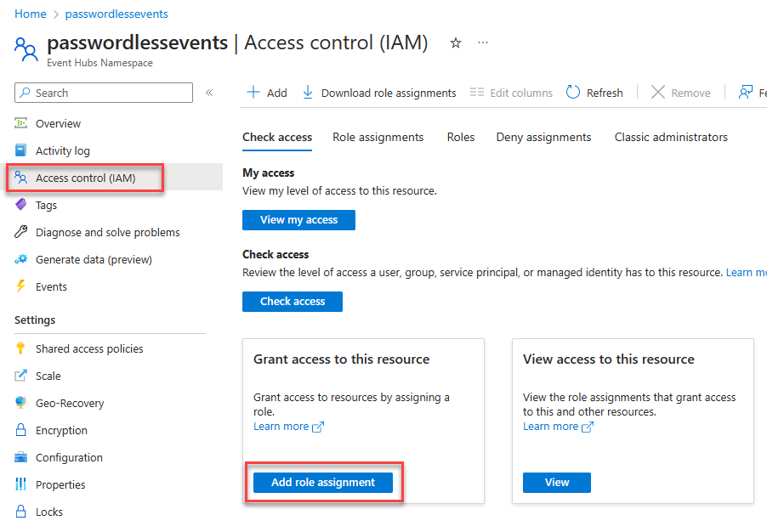Click the Refresh toolbar icon
The image size is (767, 532).
(x=573, y=93)
